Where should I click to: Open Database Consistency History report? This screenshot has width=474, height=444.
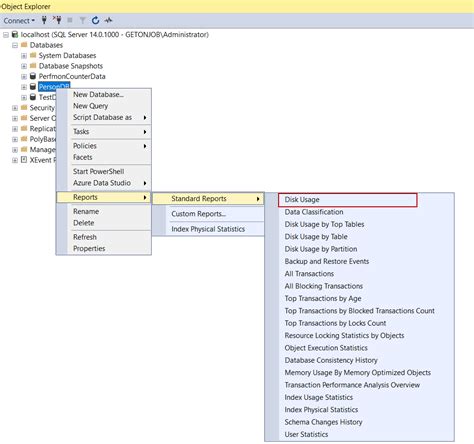point(331,360)
